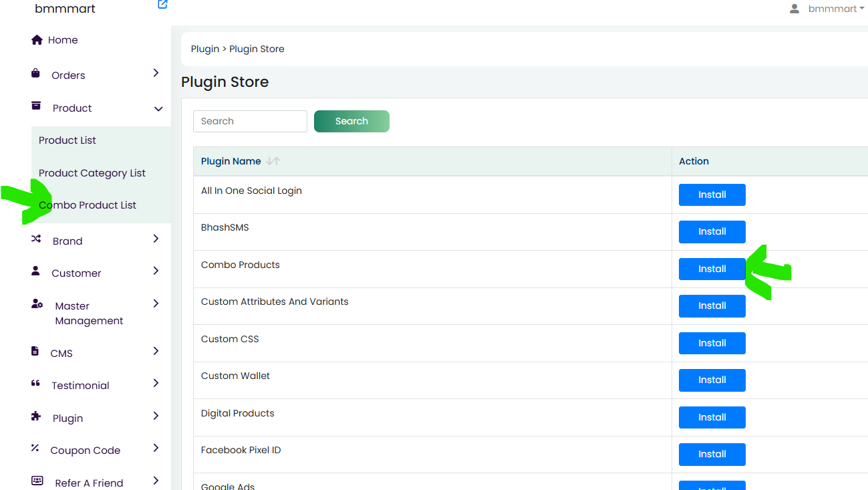Click the 'Facebook Pixel ID' plugin name
The image size is (868, 490).
[241, 450]
